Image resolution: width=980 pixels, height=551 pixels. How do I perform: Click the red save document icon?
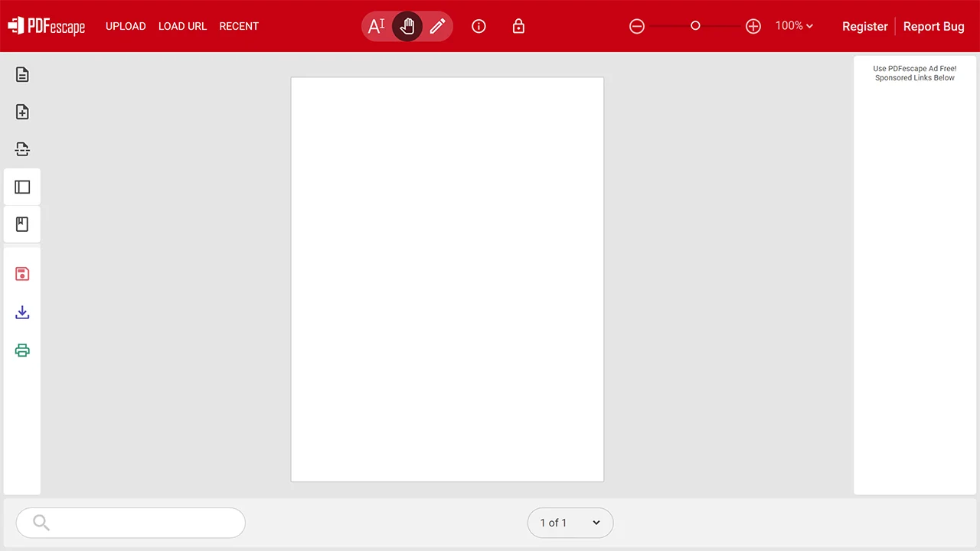(22, 274)
